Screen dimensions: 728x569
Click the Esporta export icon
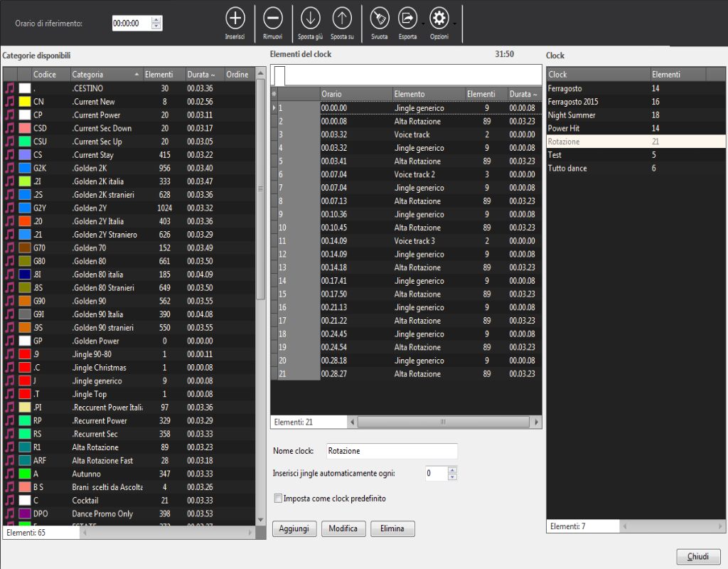point(407,18)
